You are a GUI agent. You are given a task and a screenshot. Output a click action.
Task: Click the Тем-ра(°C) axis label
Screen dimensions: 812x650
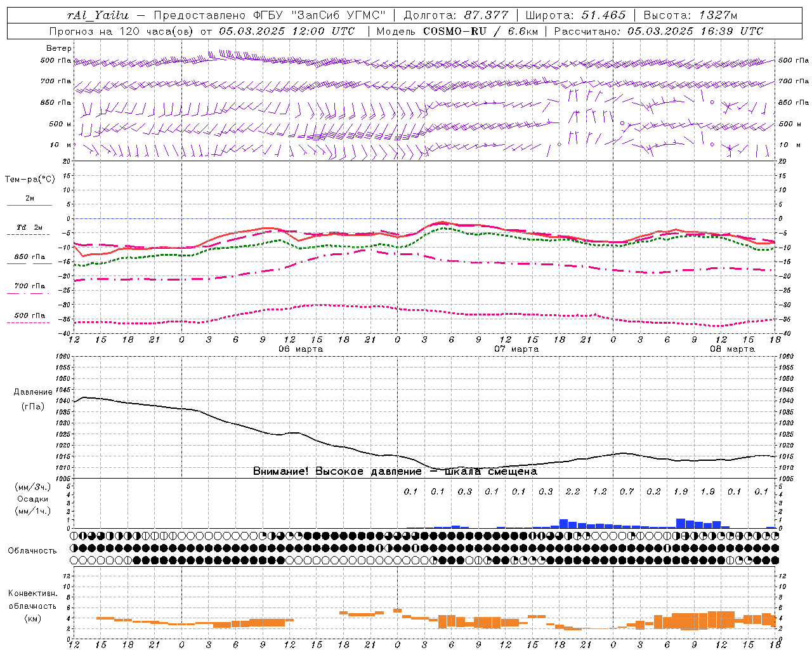[30, 180]
